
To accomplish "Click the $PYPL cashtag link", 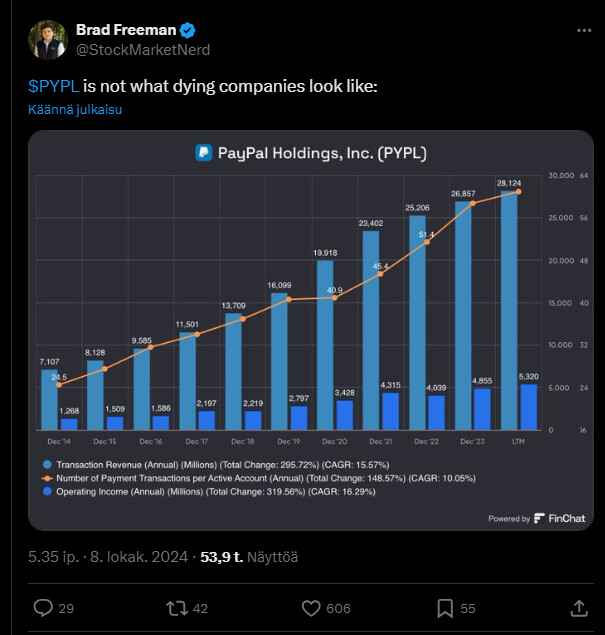I will (x=53, y=86).
